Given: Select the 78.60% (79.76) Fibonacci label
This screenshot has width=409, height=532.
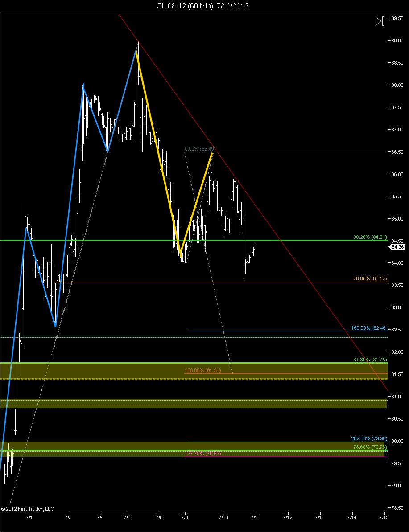Looking at the screenshot, I should pyautogui.click(x=370, y=447).
